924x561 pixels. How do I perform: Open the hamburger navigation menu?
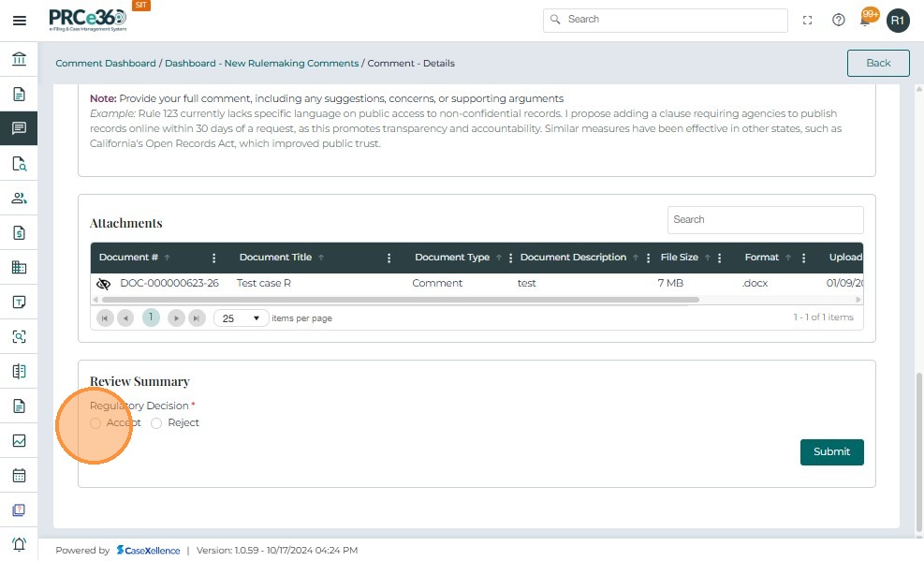19,20
